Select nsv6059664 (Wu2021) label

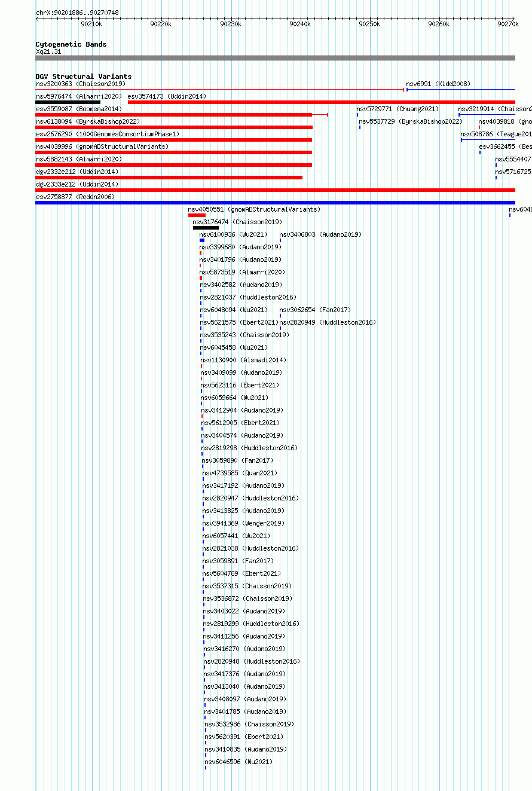pyautogui.click(x=235, y=398)
